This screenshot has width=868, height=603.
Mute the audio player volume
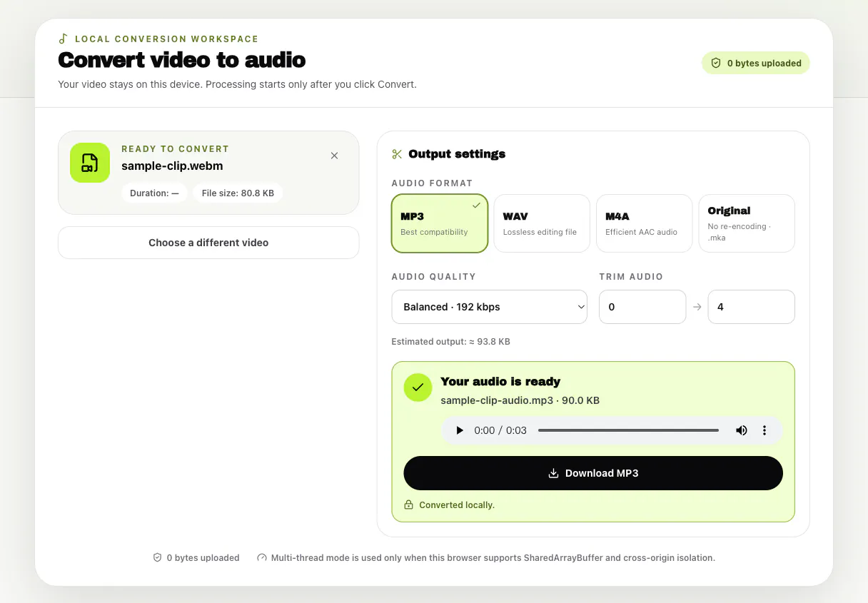click(x=742, y=430)
